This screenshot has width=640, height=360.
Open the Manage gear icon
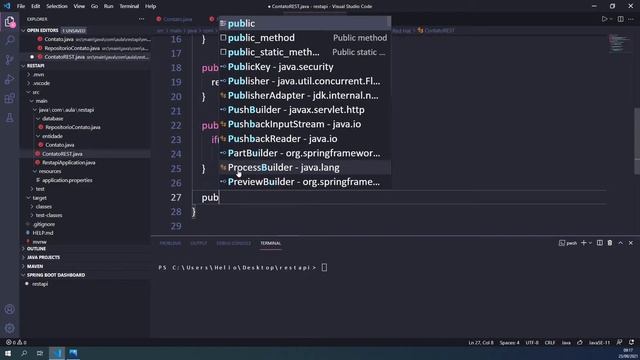9,328
